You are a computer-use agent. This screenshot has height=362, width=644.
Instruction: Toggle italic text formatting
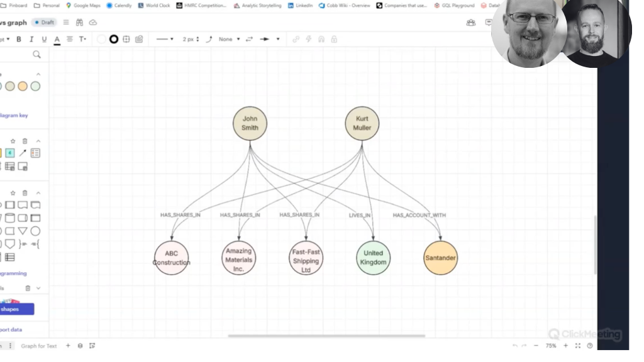pyautogui.click(x=31, y=39)
